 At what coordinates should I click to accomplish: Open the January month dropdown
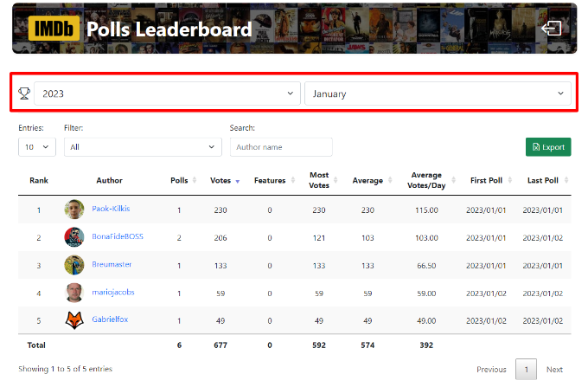[x=437, y=94]
